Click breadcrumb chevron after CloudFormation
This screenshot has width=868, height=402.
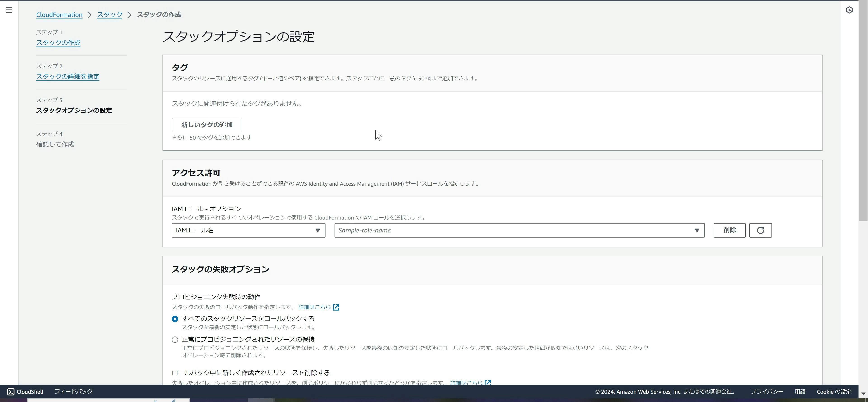[x=90, y=15]
